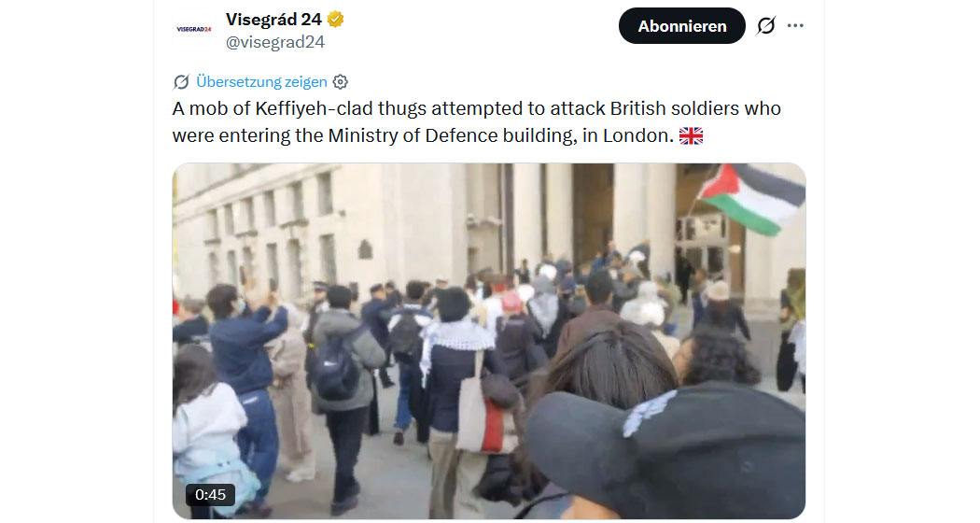Open the @visegrad24 handle link
980x523 pixels.
click(x=275, y=42)
